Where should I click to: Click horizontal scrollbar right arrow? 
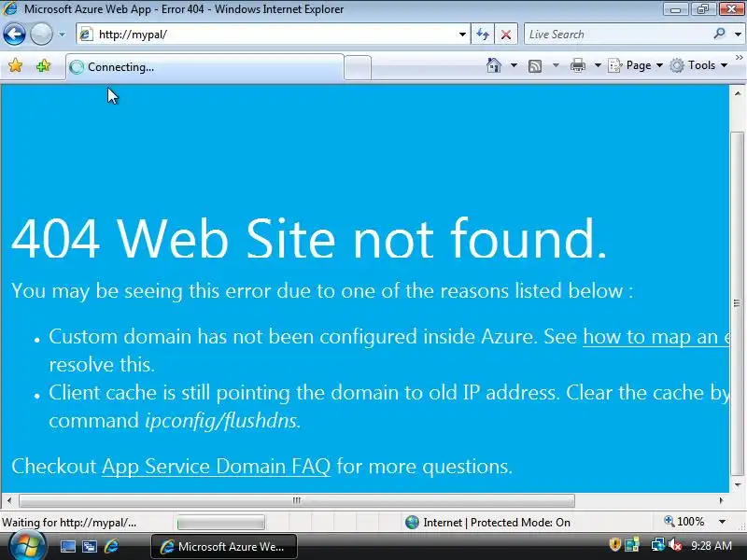pyautogui.click(x=721, y=500)
